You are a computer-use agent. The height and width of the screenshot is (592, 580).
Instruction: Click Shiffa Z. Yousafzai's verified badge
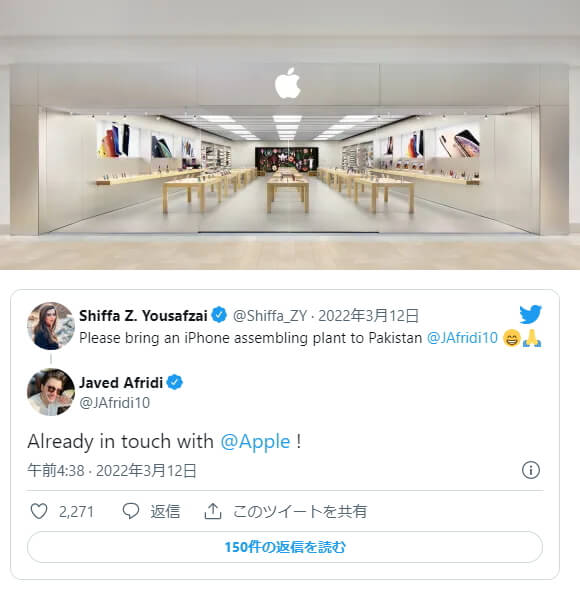219,315
